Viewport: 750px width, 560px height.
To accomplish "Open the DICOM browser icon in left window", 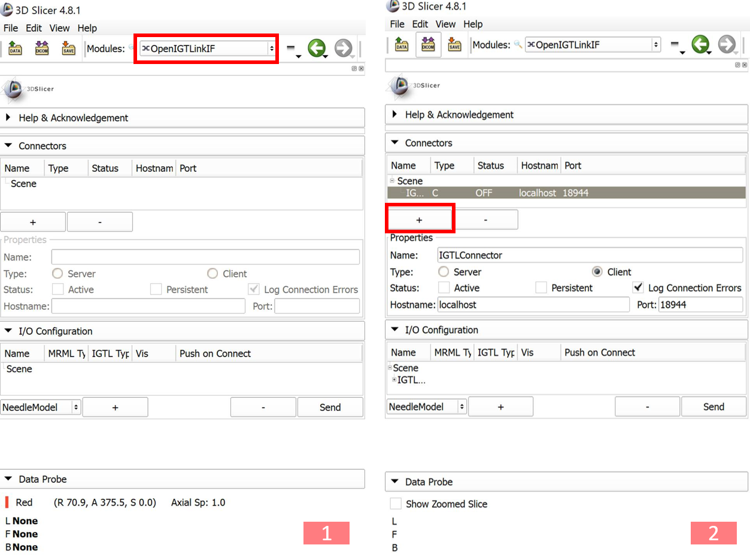I will [x=42, y=48].
